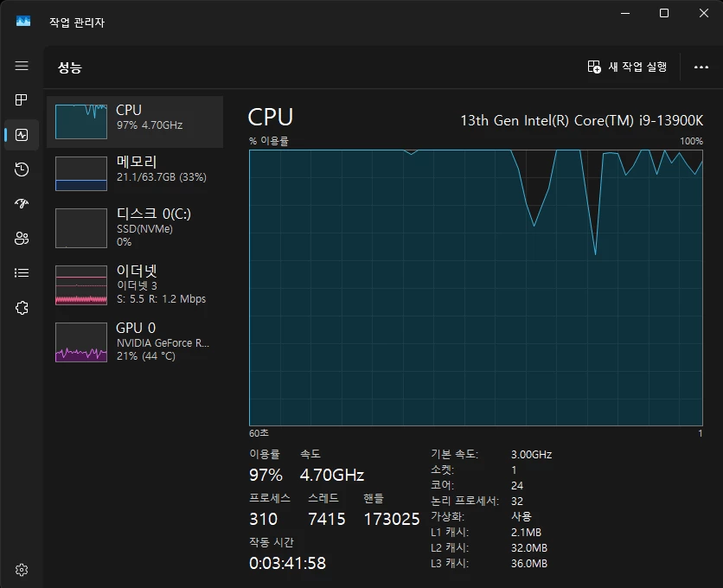Click the L2 캐시 value 32.0MB

[x=529, y=548]
